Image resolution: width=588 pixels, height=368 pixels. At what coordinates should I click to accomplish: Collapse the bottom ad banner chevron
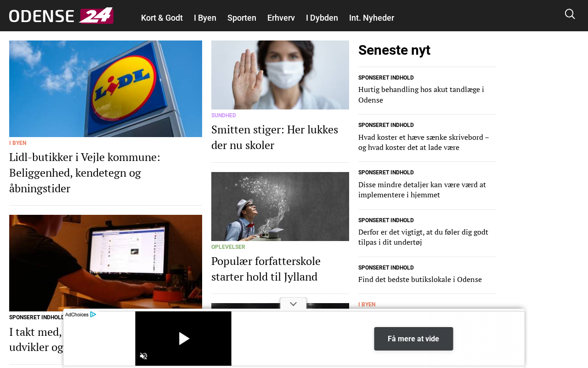[293, 304]
